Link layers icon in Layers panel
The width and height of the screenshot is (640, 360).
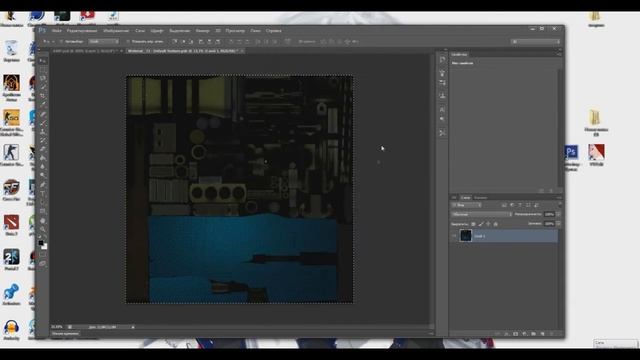coord(497,334)
